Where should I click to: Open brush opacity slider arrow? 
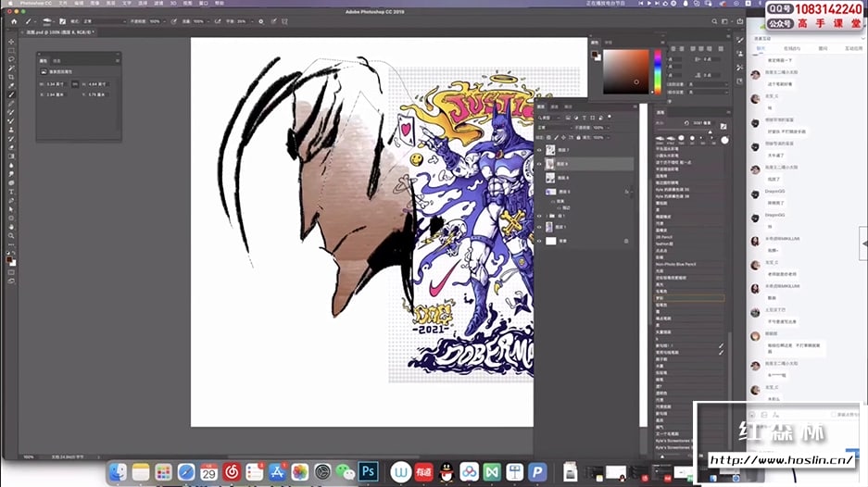tap(165, 21)
